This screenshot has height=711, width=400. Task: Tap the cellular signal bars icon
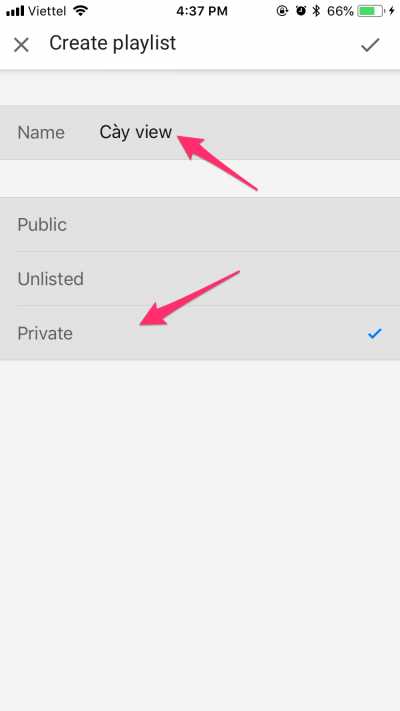pyautogui.click(x=15, y=11)
